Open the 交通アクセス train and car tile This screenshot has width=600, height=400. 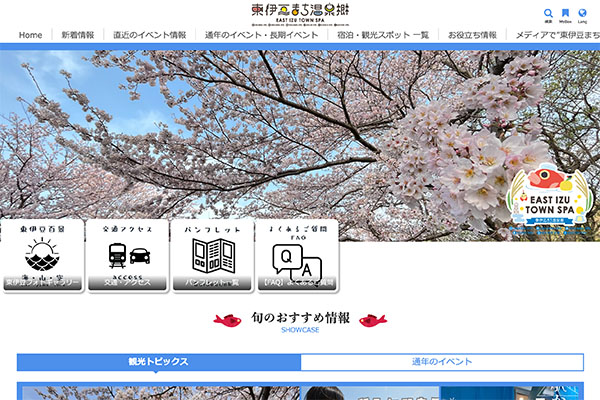click(127, 256)
